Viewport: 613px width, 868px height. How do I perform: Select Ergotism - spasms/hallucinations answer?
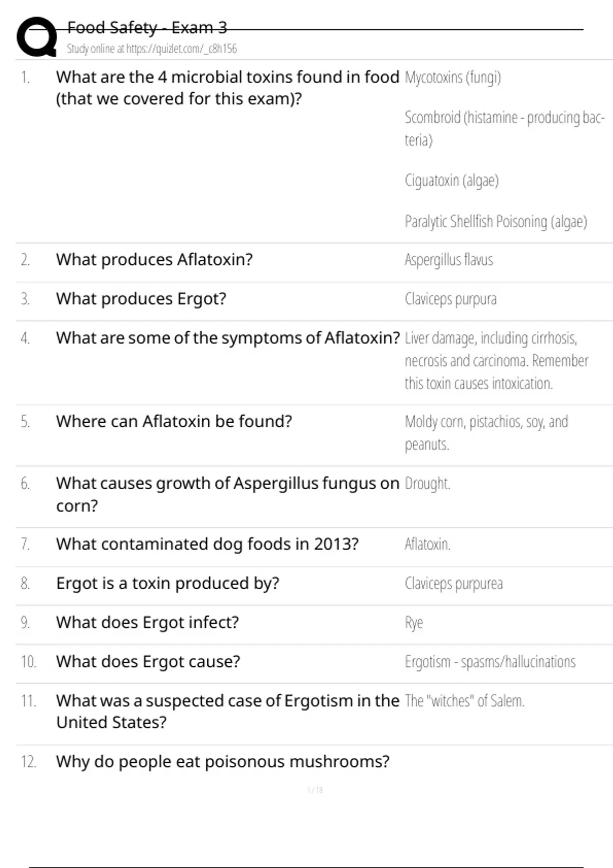pyautogui.click(x=490, y=662)
